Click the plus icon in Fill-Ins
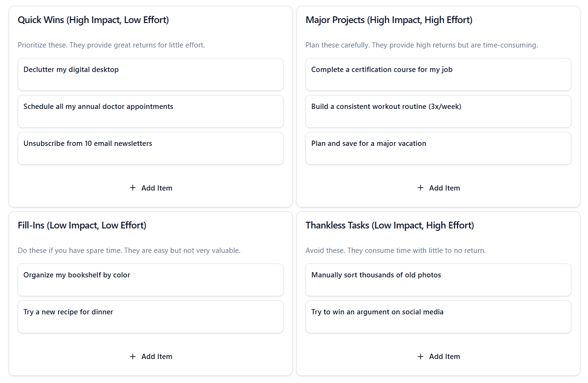Image resolution: width=588 pixels, height=383 pixels. [x=133, y=356]
